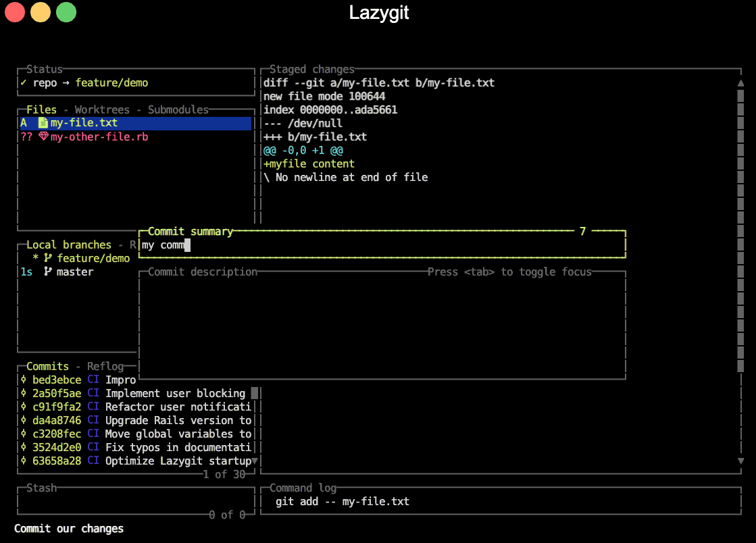Select commit 'Refactor user notificati'
This screenshot has height=543, width=756.
coord(178,407)
